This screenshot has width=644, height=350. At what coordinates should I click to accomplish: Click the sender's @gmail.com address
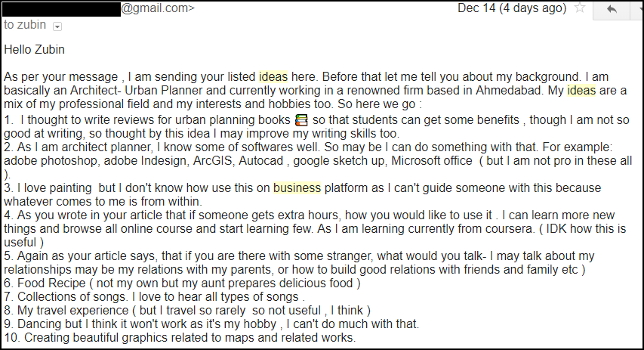(158, 8)
